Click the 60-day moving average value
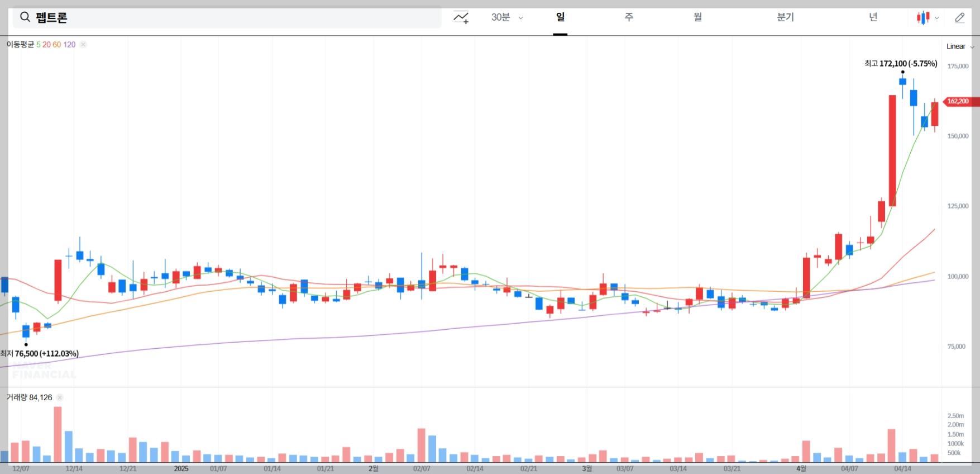980x474 pixels. [x=57, y=45]
